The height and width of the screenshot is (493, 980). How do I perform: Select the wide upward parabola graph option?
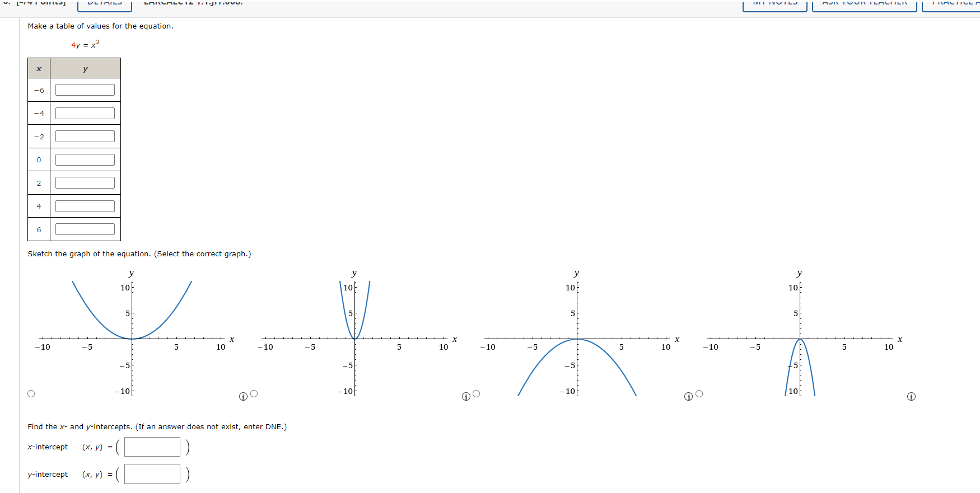31,393
